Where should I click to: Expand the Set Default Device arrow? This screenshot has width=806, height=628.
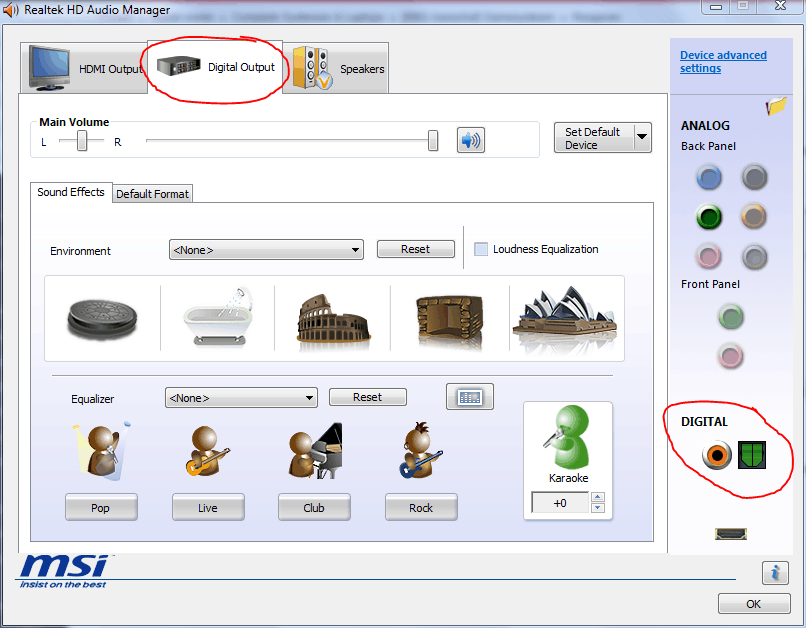642,137
